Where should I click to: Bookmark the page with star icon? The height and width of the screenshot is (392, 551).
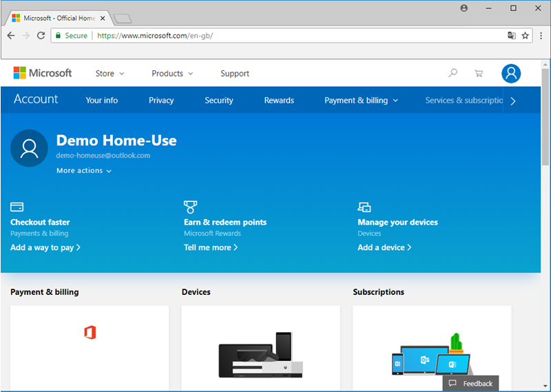pos(525,36)
